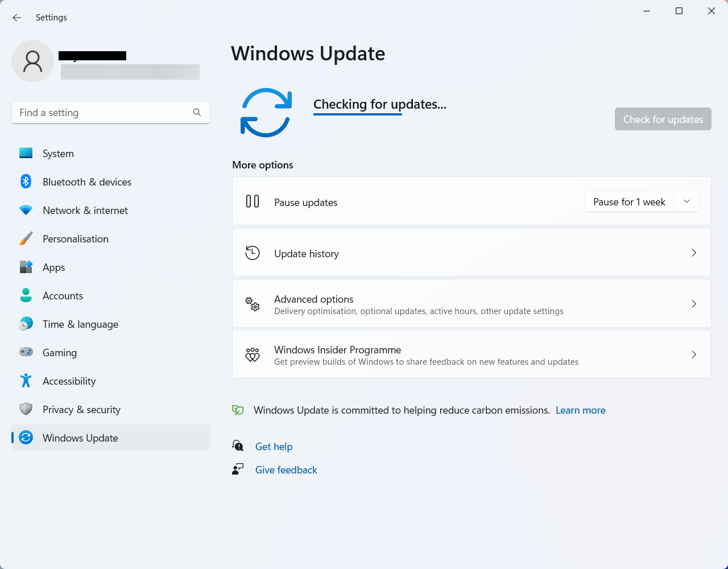Click the green leaf carbon icon
728x569 pixels.
(x=238, y=410)
